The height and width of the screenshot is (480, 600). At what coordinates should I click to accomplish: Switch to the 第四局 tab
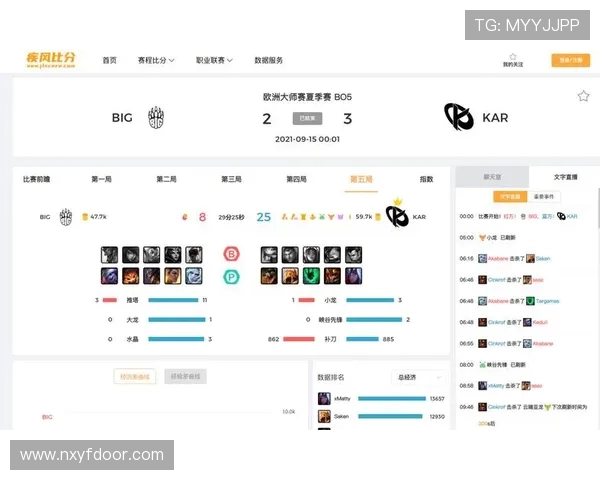(297, 179)
